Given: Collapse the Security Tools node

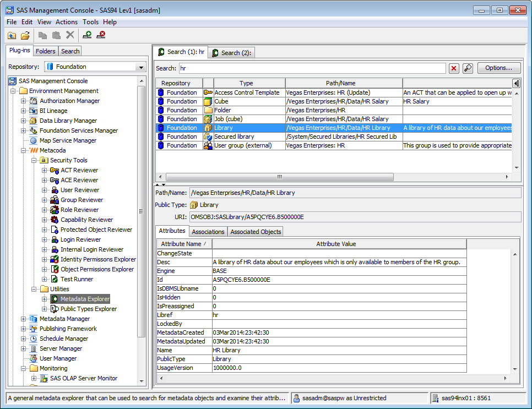Looking at the screenshot, I should click(x=34, y=160).
